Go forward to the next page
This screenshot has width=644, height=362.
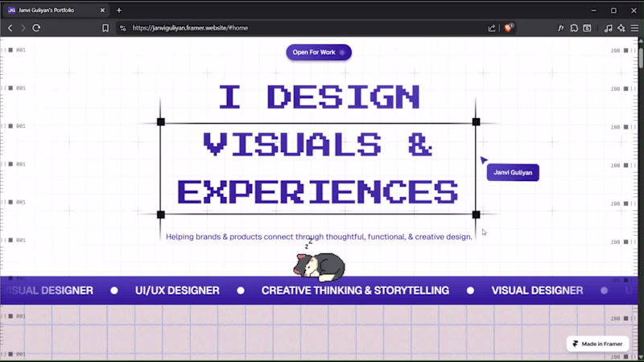click(23, 28)
